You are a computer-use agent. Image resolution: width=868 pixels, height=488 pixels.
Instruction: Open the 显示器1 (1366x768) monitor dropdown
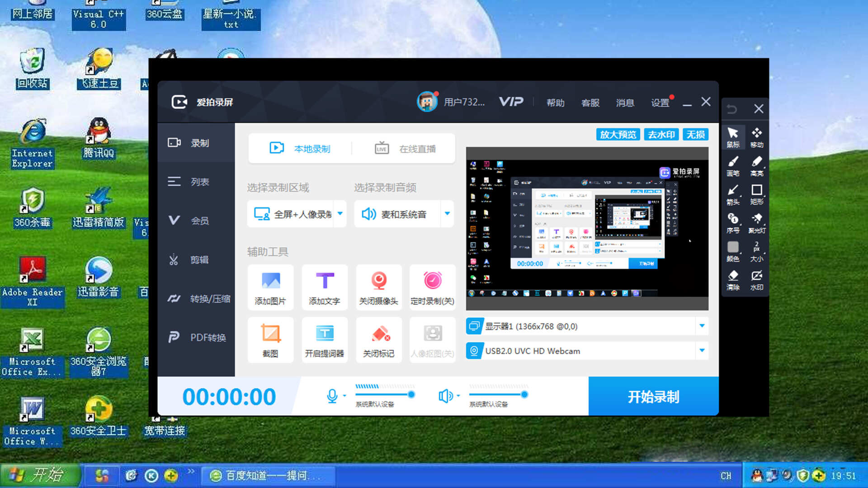pyautogui.click(x=587, y=326)
